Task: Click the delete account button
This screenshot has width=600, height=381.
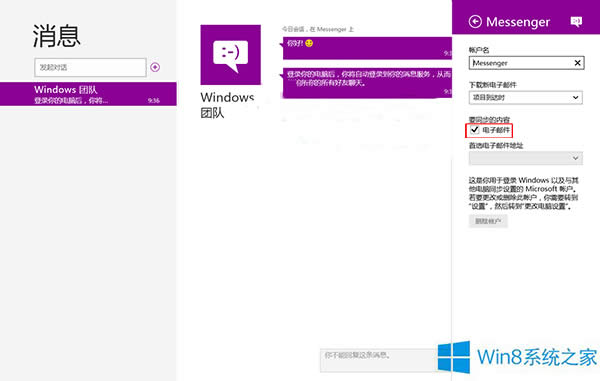Action: [x=488, y=221]
